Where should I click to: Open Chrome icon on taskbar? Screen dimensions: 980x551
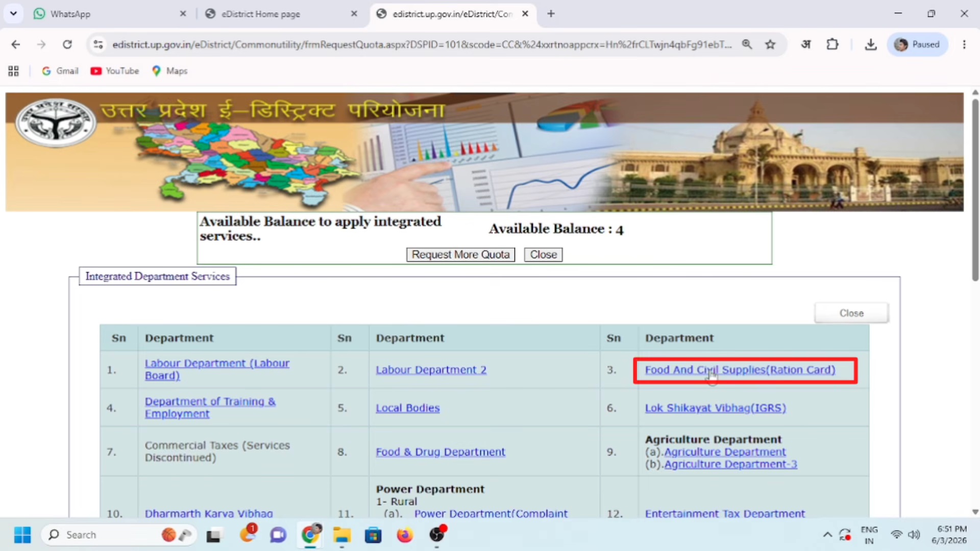310,535
